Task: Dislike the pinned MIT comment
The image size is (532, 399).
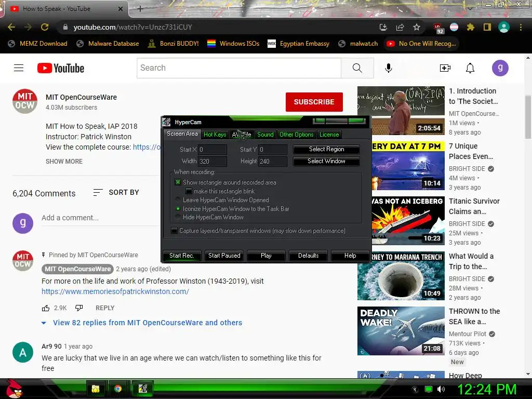Action: pyautogui.click(x=79, y=308)
